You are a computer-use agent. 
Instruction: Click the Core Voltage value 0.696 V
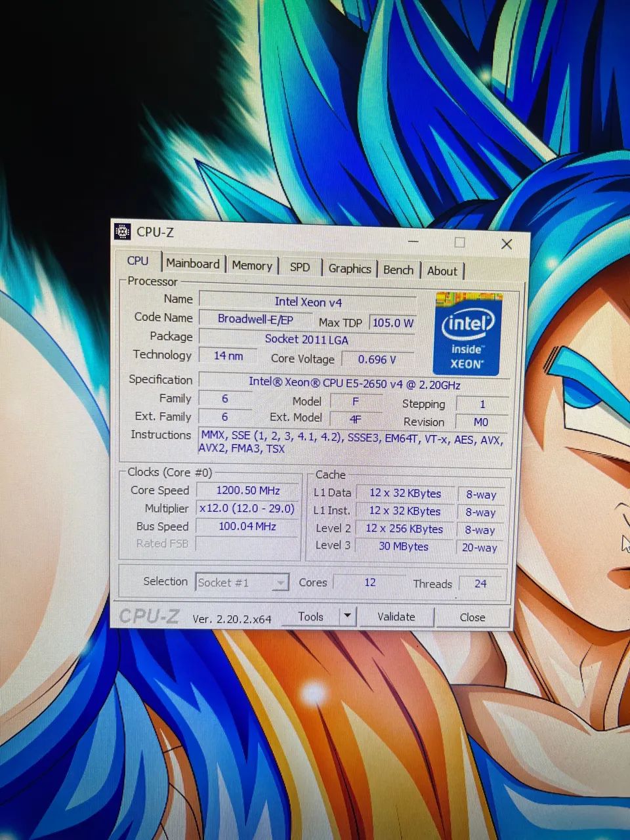[x=377, y=360]
